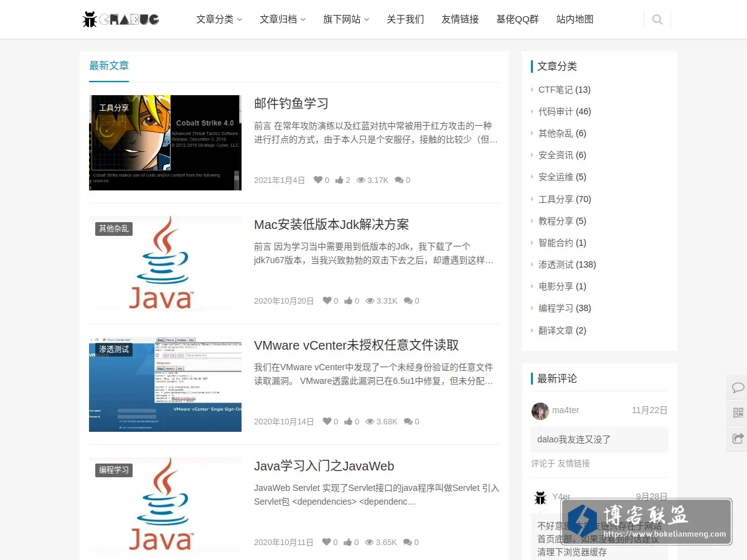Click ma4ter's username in latest comments
This screenshot has height=560, width=747.
point(565,410)
